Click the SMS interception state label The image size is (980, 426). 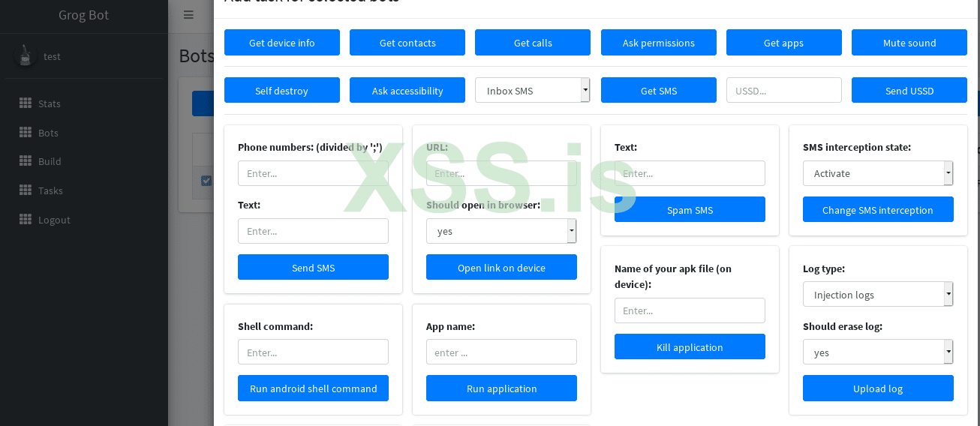coord(857,147)
